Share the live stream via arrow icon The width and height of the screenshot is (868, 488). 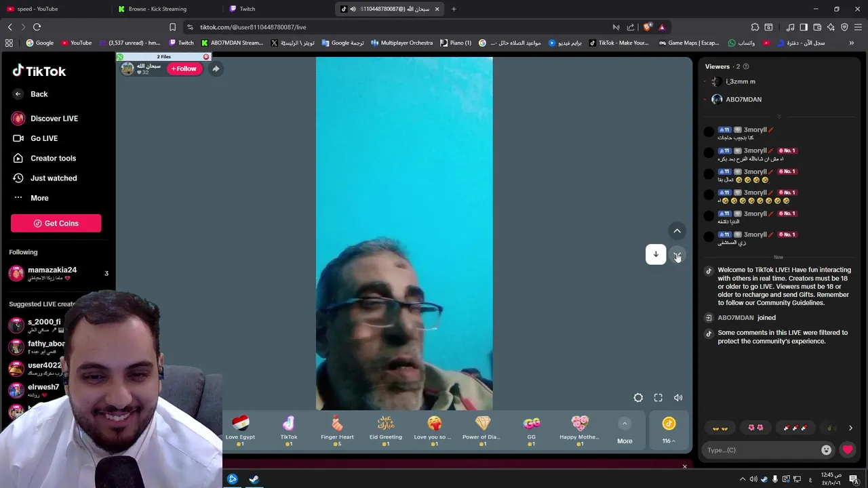216,68
